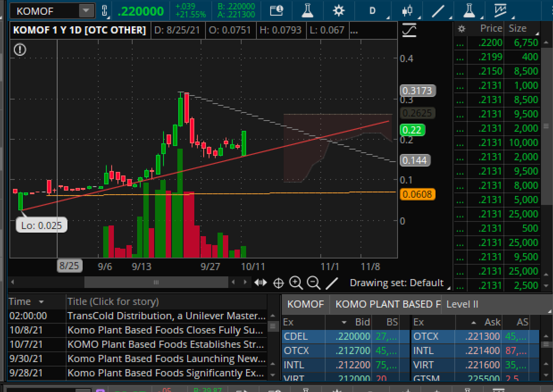Screen dimensions: 553x392
Task: Open the second beaker patterns icon
Action: click(x=469, y=10)
